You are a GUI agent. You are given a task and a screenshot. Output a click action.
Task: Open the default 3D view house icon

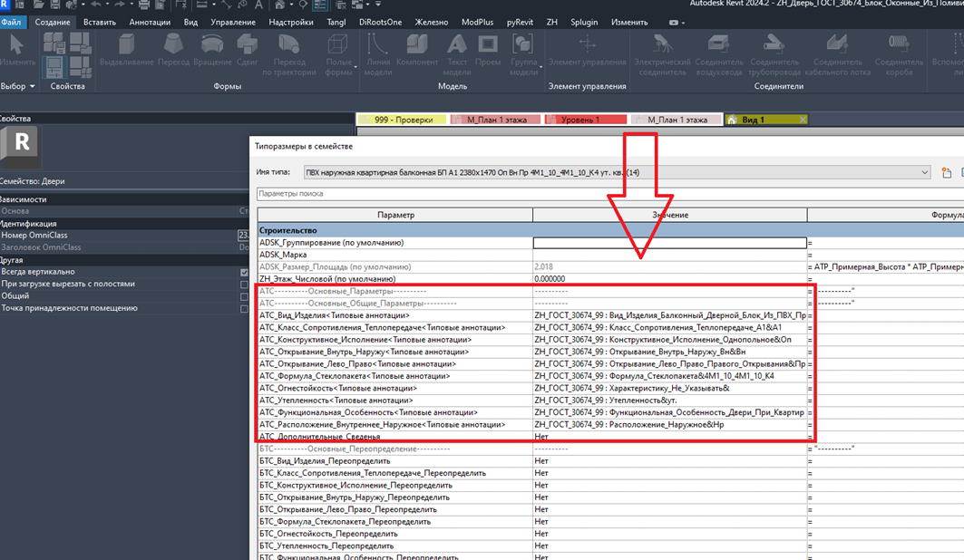pyautogui.click(x=279, y=5)
